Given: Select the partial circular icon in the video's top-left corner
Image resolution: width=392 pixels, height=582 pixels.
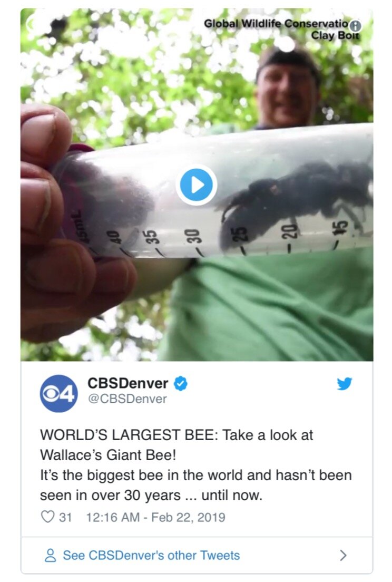Looking at the screenshot, I should point(29,23).
